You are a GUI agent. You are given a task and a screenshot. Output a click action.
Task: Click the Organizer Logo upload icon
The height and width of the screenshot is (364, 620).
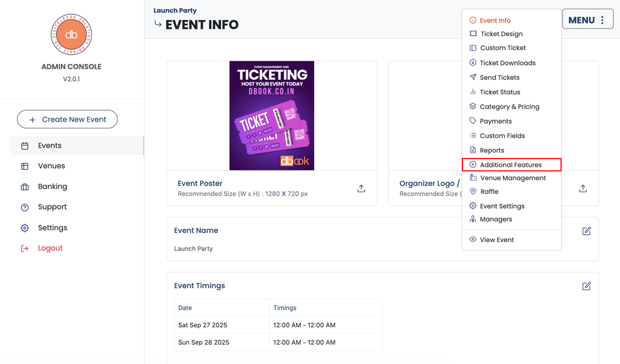pos(583,188)
